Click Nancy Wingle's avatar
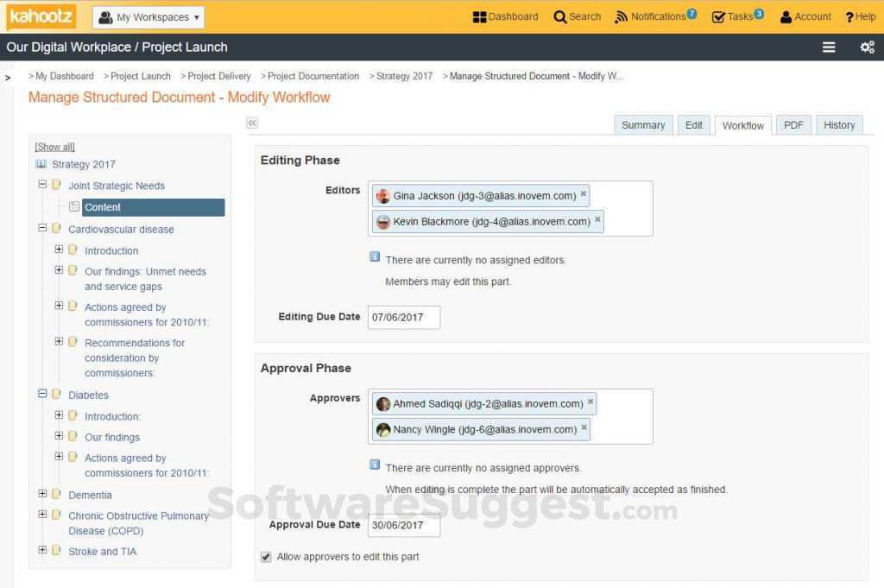The width and height of the screenshot is (884, 588). pos(383,430)
